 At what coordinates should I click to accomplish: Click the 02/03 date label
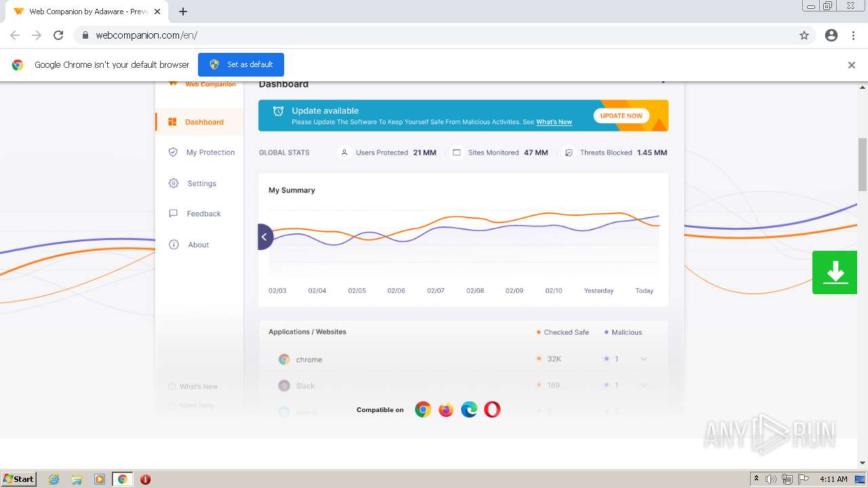click(x=277, y=291)
